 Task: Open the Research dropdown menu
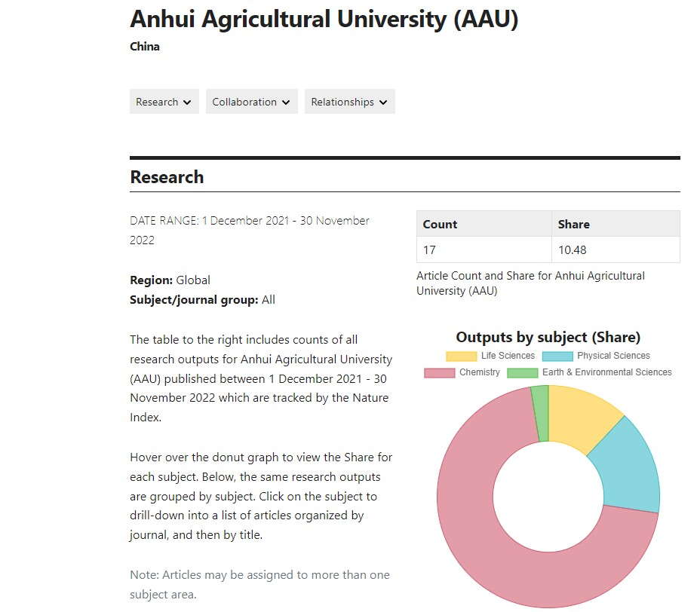coord(164,102)
